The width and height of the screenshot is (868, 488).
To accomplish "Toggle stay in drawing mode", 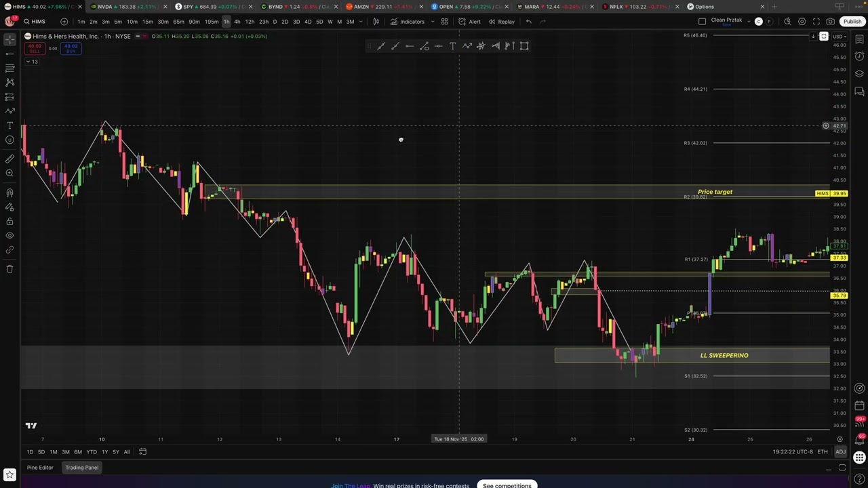I will pos(9,207).
